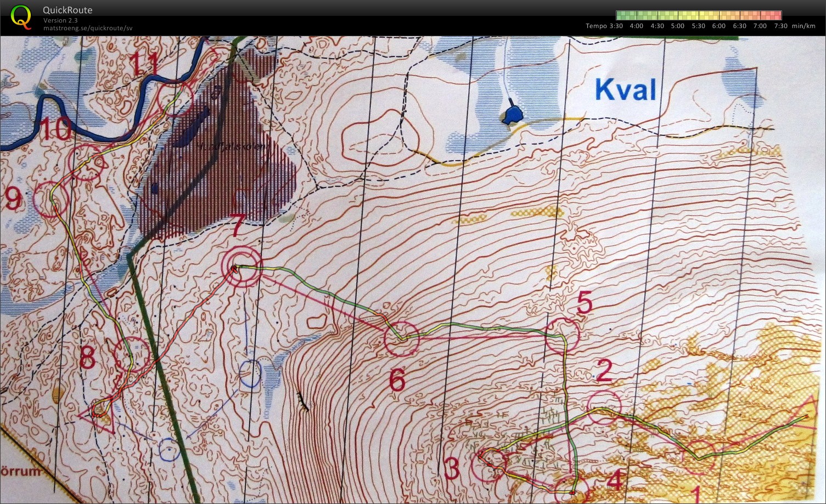Click the red number 9 label
Image resolution: width=826 pixels, height=504 pixels.
(x=14, y=199)
